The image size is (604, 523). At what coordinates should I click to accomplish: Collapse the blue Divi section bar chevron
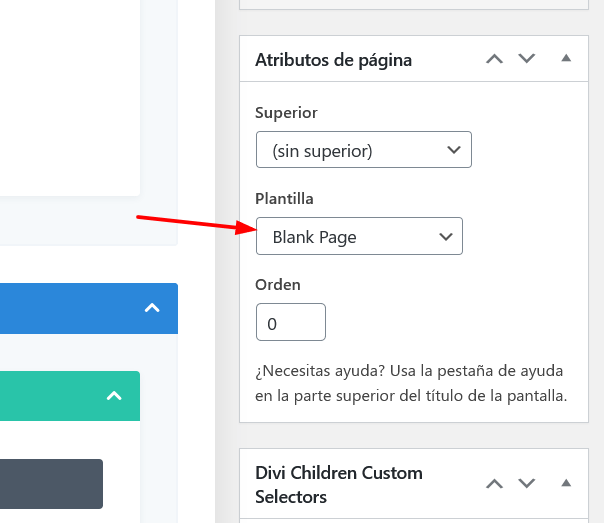pos(152,308)
